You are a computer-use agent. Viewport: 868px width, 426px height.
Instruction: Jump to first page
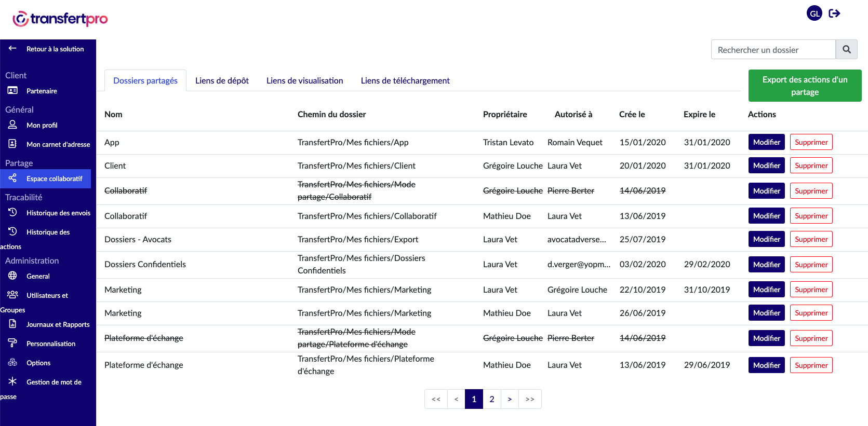tap(436, 399)
